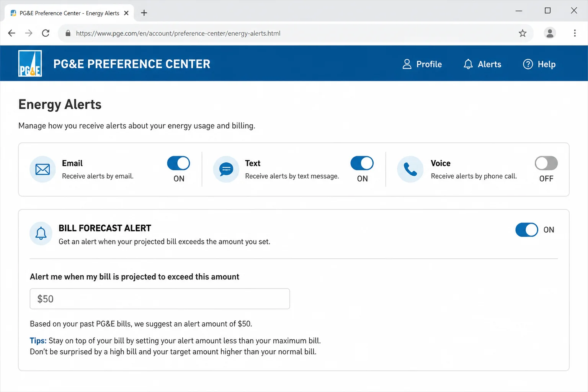Click the Help question mark icon
Screen dimensions: 588x392
click(528, 64)
